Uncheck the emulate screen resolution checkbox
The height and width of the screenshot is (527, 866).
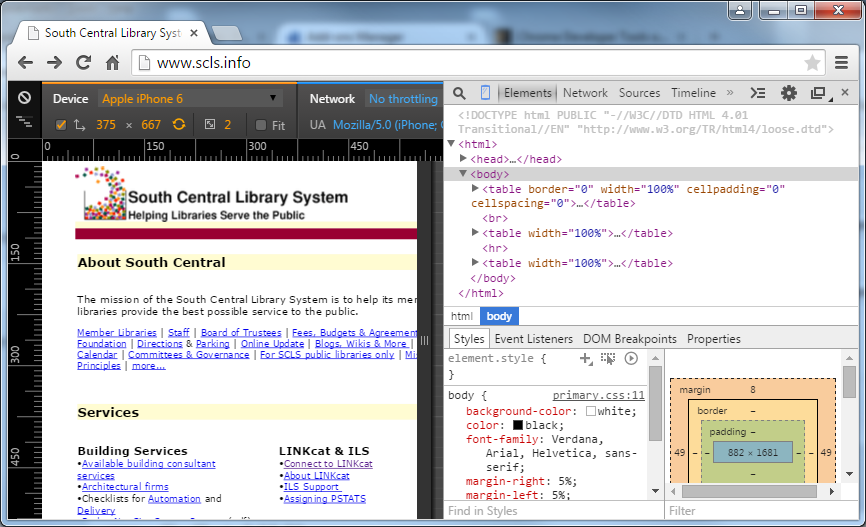click(61, 125)
